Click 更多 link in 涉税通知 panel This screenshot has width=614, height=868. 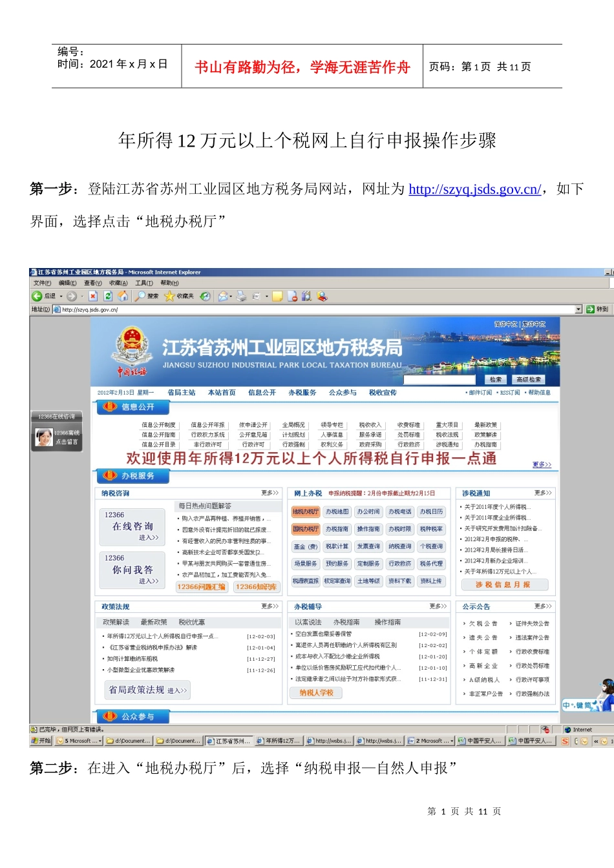tap(543, 493)
